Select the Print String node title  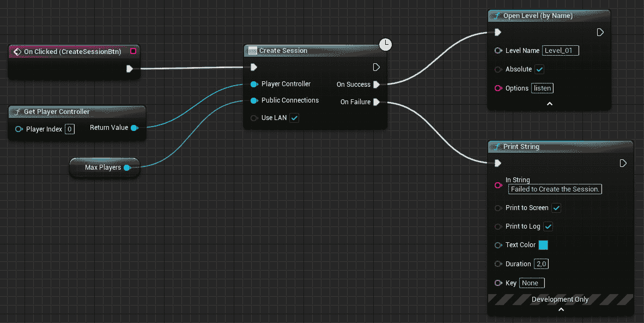[521, 146]
